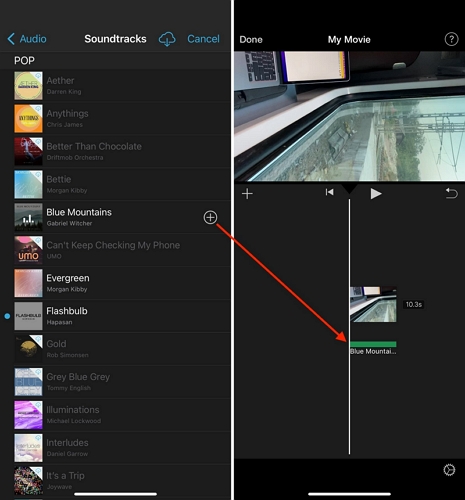The width and height of the screenshot is (465, 500).
Task: Tap the movie preview viewer
Action: pos(349,116)
